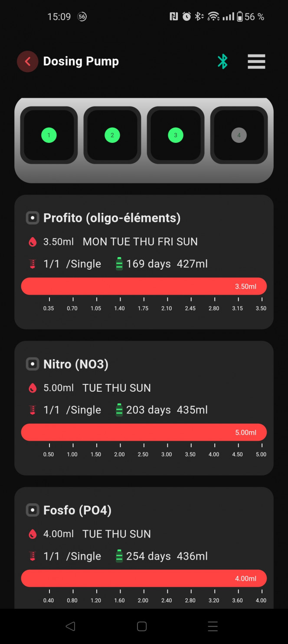Tap the Profito 3.50ml dose bar
288x644 pixels.
coord(144,287)
